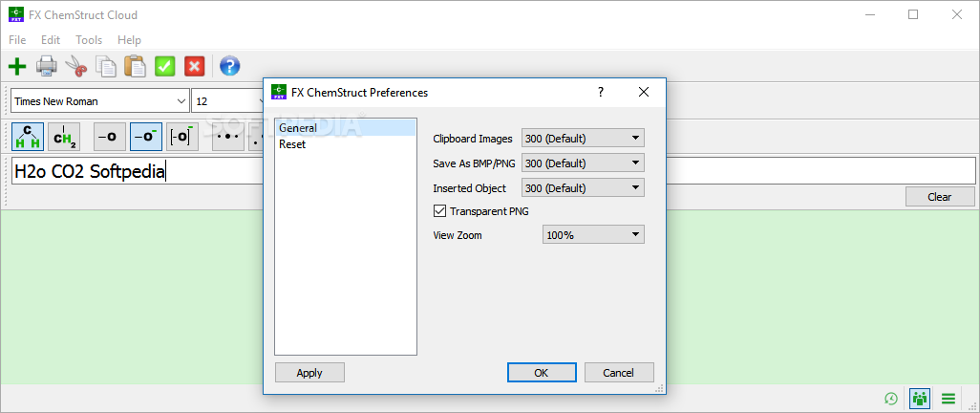Open the Save As BMP/PNG dropdown

583,163
